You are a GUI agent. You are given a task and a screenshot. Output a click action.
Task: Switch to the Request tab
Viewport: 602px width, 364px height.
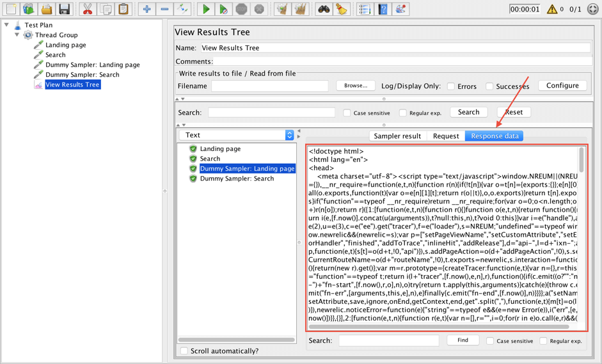[446, 136]
